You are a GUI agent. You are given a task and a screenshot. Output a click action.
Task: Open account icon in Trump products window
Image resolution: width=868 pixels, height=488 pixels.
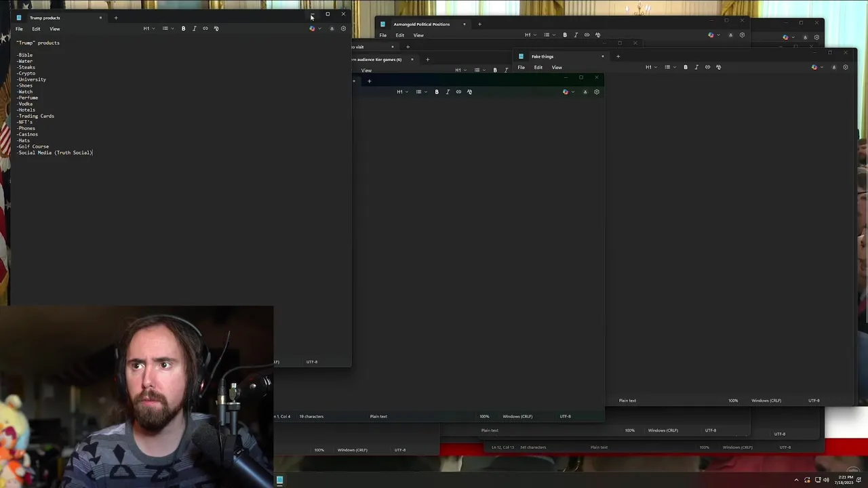[x=332, y=28]
